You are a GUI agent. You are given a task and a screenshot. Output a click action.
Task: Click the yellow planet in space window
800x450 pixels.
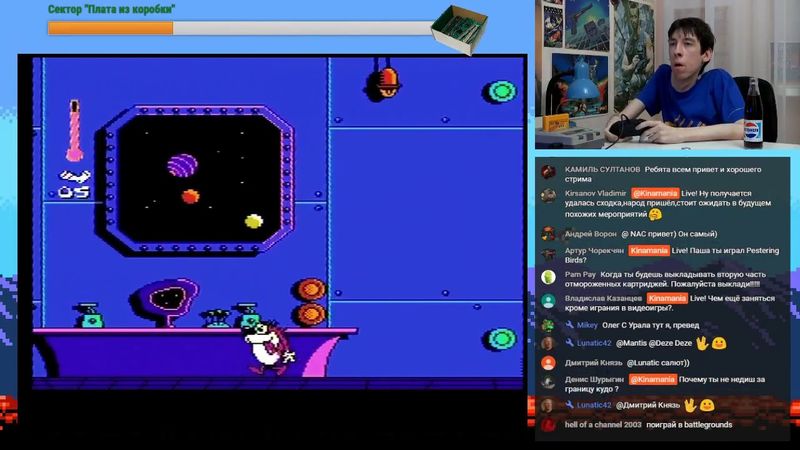coord(254,220)
